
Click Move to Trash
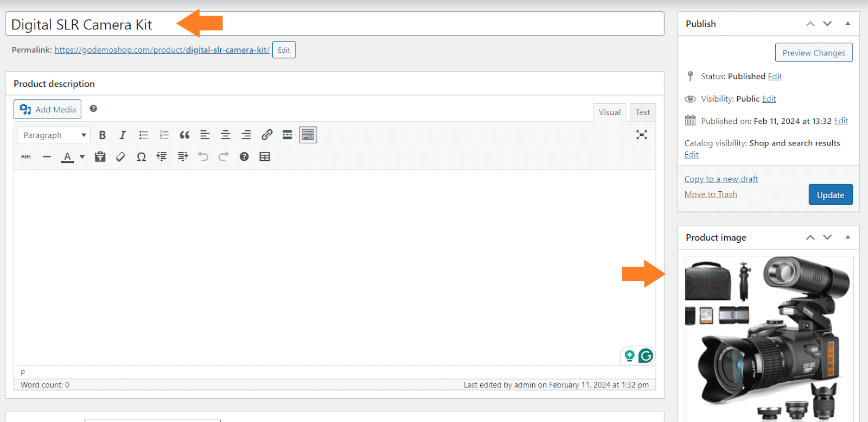711,194
